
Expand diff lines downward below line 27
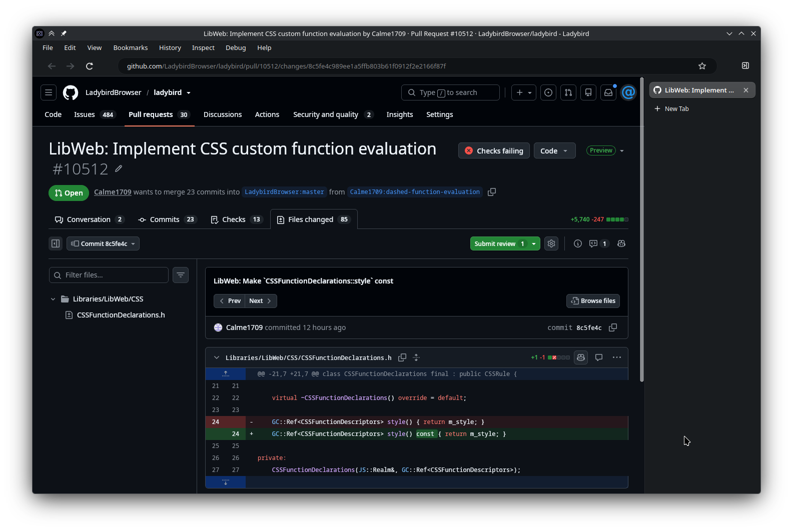pyautogui.click(x=226, y=482)
